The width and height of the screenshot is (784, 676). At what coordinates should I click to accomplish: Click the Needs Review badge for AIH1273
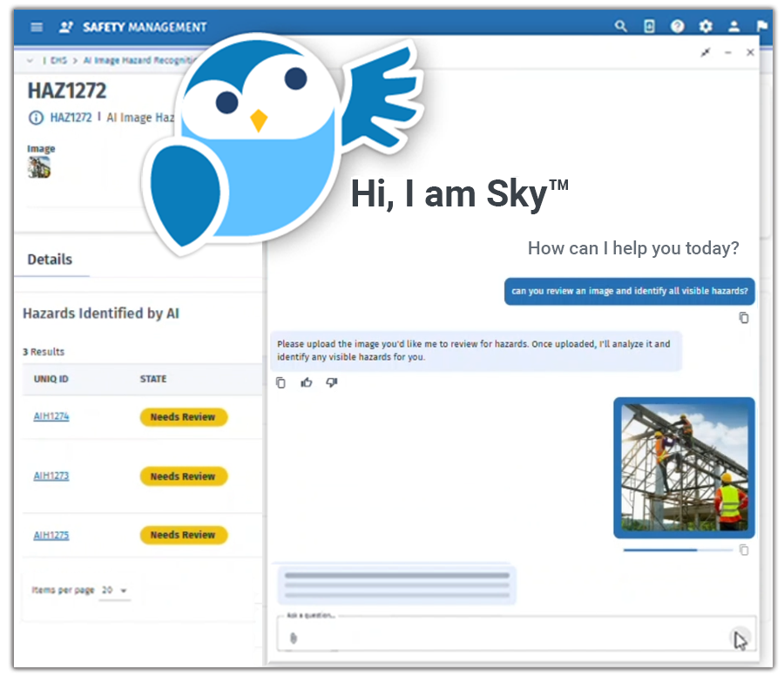(183, 476)
